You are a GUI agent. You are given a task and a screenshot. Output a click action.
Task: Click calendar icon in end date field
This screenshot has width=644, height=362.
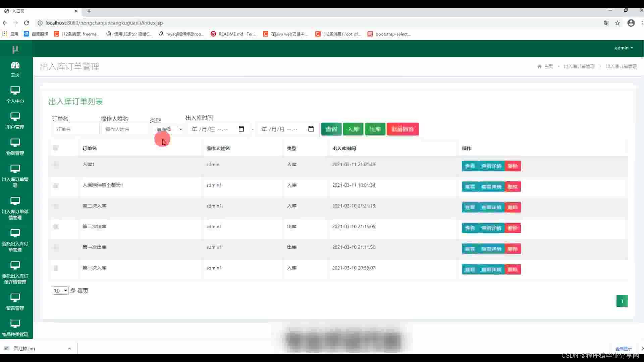(311, 129)
